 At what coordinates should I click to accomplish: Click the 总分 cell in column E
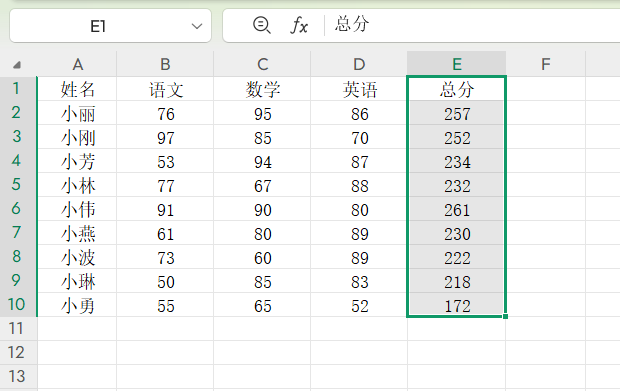coord(457,89)
